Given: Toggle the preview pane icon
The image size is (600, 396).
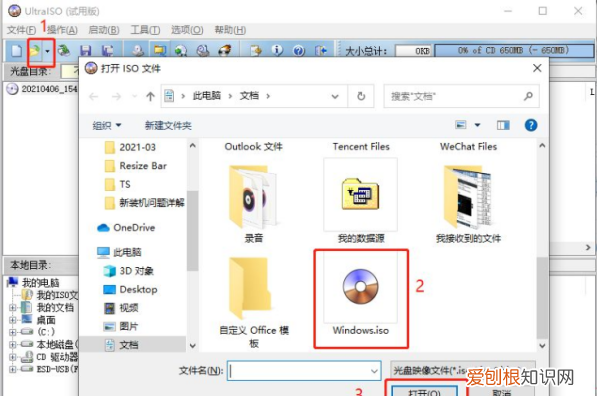Looking at the screenshot, I should pyautogui.click(x=503, y=125).
